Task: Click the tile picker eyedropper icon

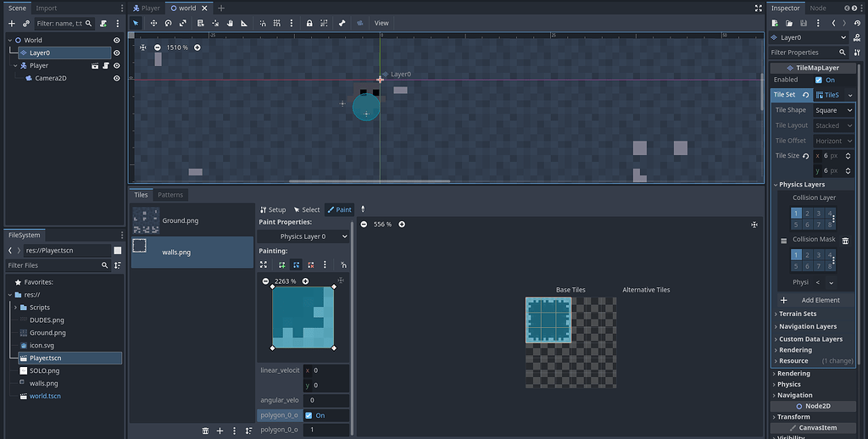Action: coord(363,209)
